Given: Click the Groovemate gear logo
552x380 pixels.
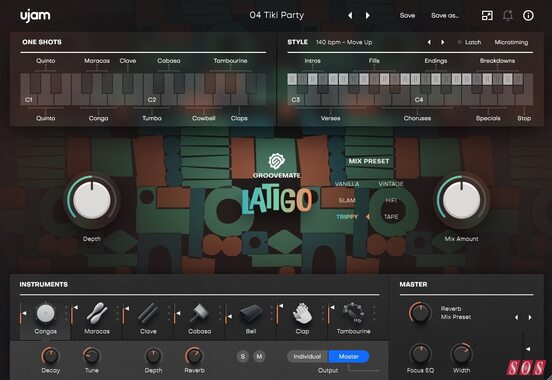Looking at the screenshot, I should [x=277, y=161].
